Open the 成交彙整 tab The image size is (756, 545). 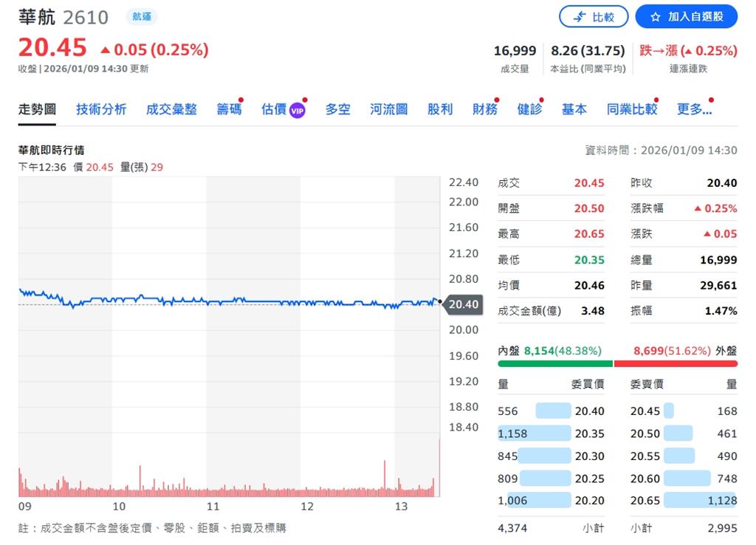coord(171,108)
